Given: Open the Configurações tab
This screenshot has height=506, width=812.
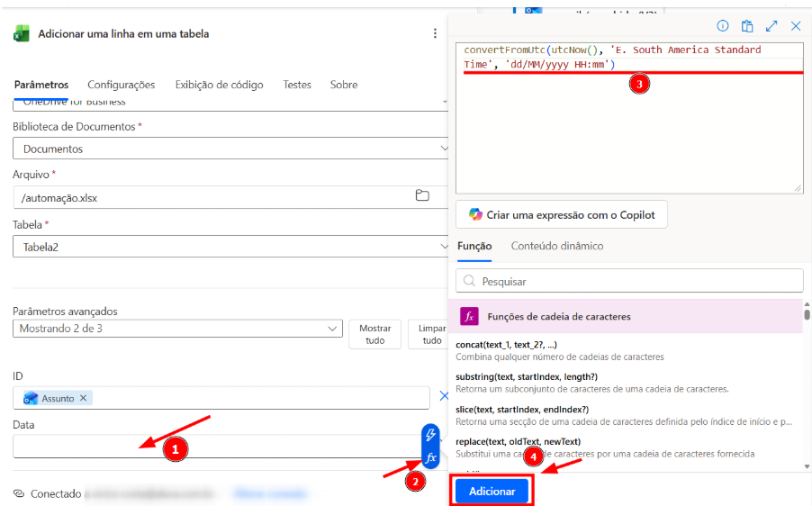Looking at the screenshot, I should tap(122, 85).
